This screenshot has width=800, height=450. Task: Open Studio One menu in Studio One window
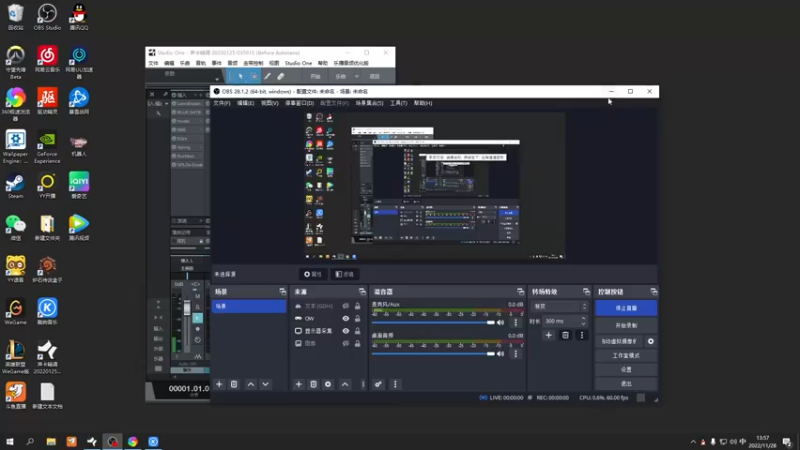pyautogui.click(x=298, y=63)
